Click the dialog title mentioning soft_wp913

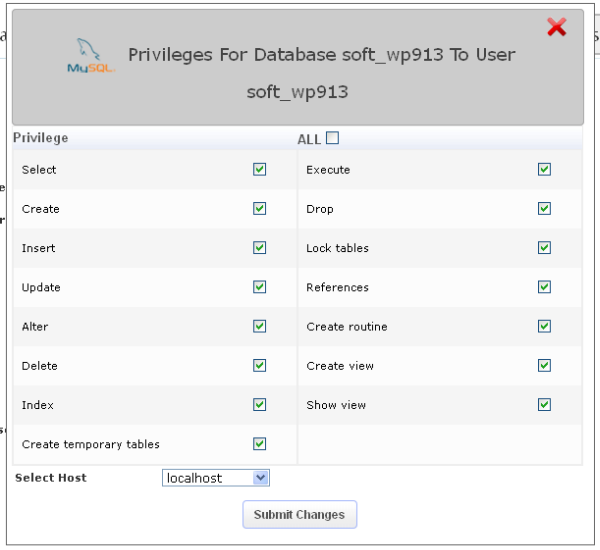click(321, 73)
